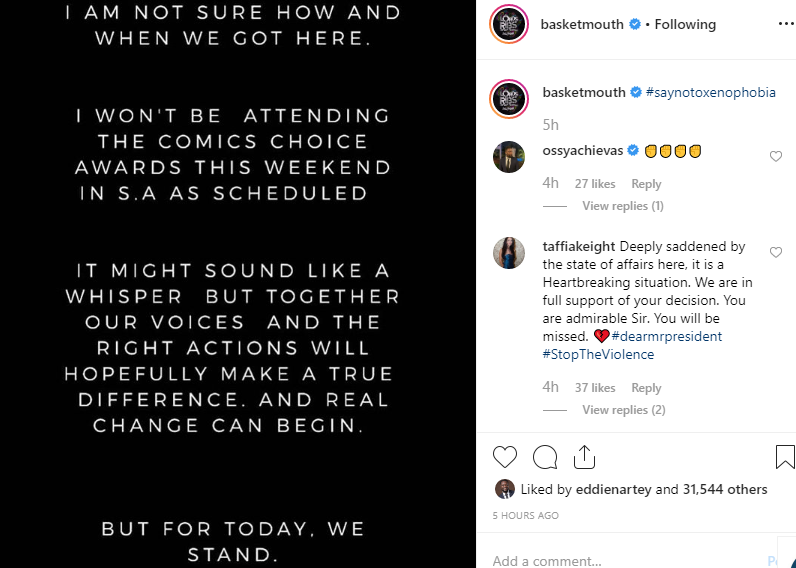Viewport: 796px width, 568px height.
Task: Like the post with heart icon
Action: (x=506, y=457)
